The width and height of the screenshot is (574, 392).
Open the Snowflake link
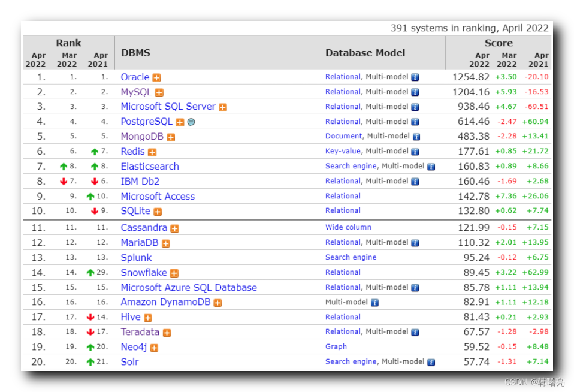[x=144, y=273]
